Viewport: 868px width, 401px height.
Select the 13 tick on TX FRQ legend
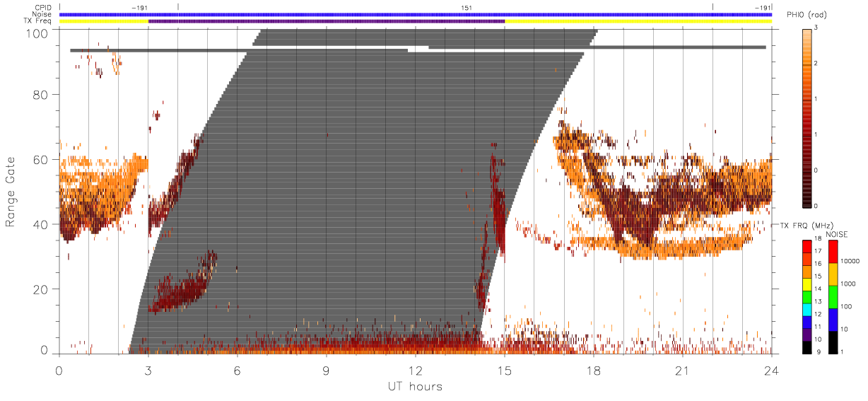[819, 301]
